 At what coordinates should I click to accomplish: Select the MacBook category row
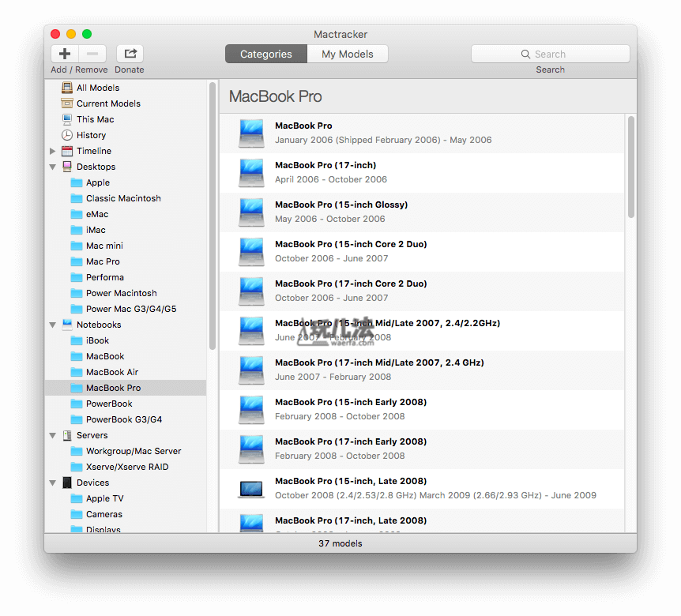point(126,356)
